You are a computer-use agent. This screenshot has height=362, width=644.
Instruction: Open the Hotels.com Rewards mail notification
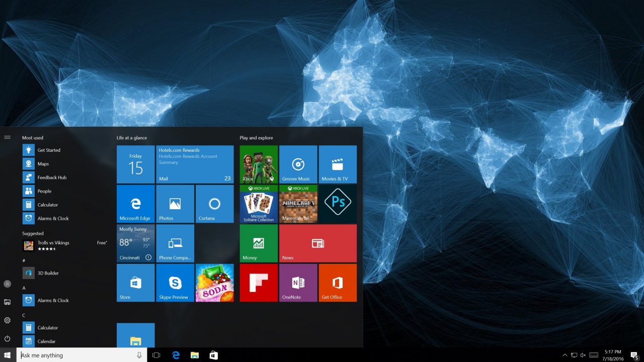[195, 163]
